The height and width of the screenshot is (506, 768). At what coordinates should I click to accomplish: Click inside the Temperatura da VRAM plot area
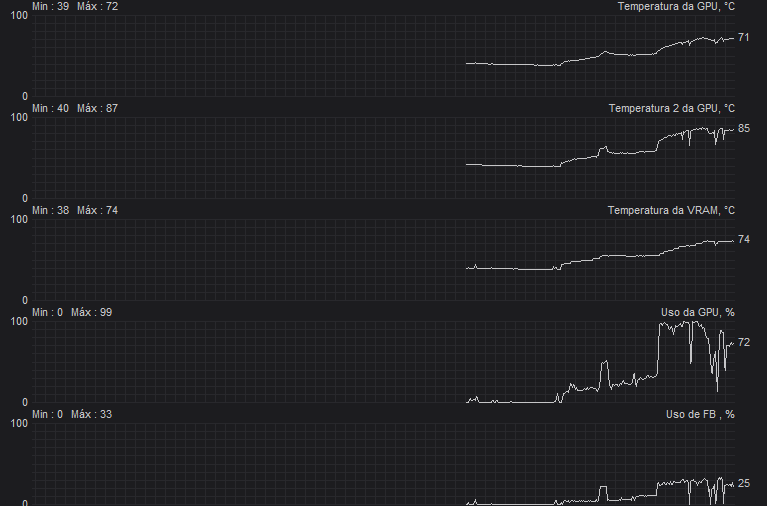click(x=384, y=260)
